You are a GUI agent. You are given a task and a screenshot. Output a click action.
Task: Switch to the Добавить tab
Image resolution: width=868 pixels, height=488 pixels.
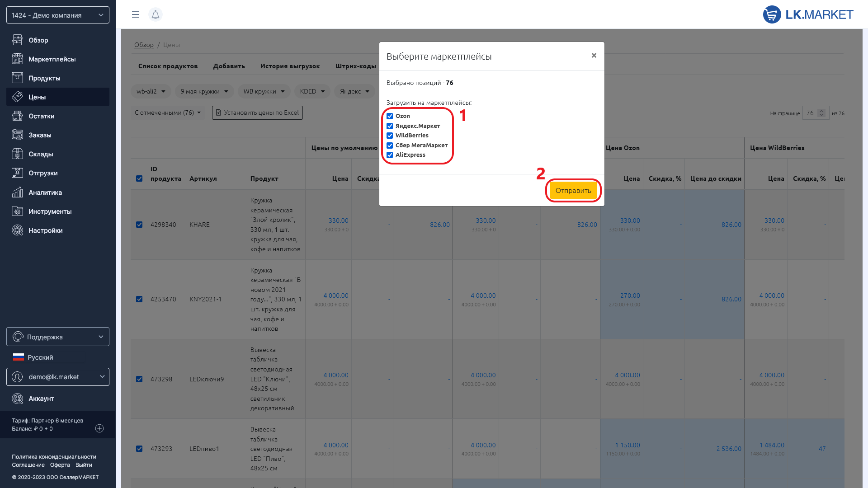229,66
